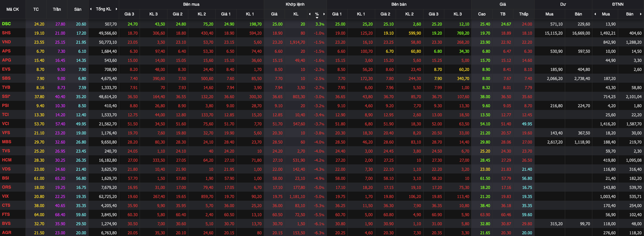Screen dimensions: 644x236
Task: Click left arrow beside Tổng KL header
Action: 91,9
